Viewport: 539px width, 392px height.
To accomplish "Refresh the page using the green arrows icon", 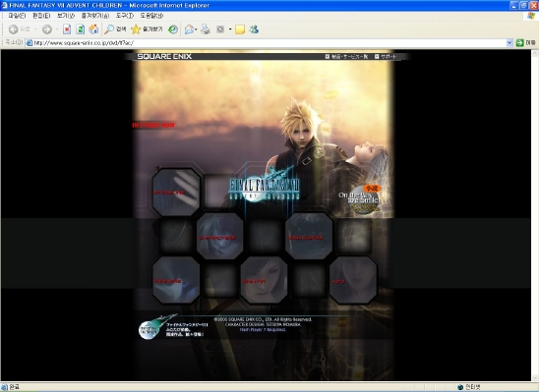I will (81, 29).
